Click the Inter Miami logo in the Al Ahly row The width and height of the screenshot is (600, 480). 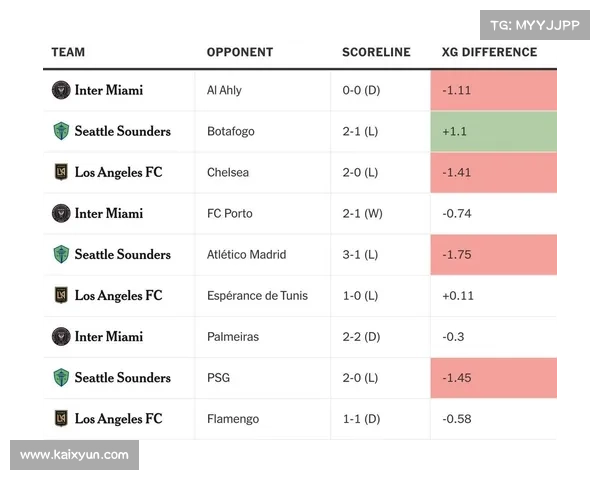coord(61,90)
